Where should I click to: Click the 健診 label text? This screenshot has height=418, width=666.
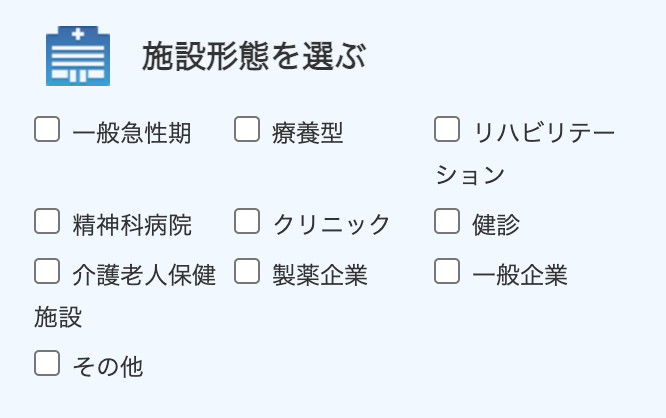[x=496, y=225]
